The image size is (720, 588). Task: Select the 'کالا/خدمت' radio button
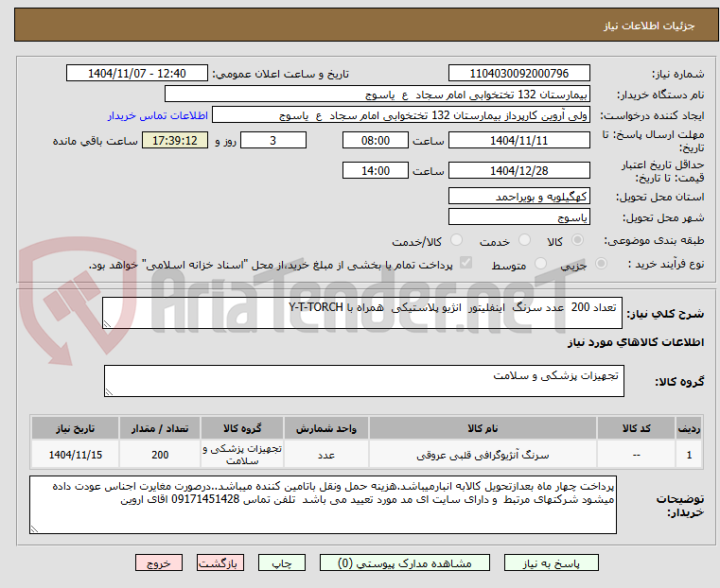(456, 240)
